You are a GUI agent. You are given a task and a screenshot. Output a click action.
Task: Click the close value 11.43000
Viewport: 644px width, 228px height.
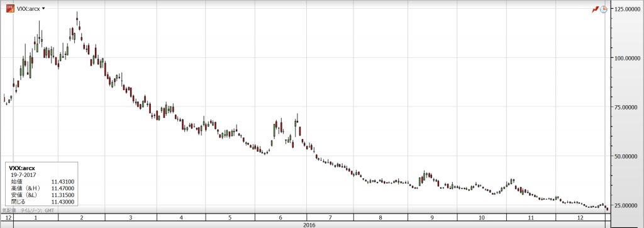coord(63,202)
